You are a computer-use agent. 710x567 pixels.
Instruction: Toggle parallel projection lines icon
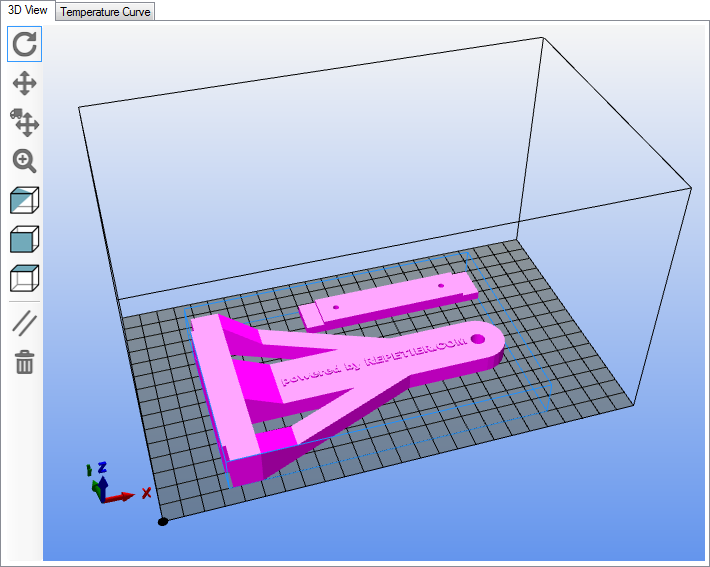(x=24, y=323)
